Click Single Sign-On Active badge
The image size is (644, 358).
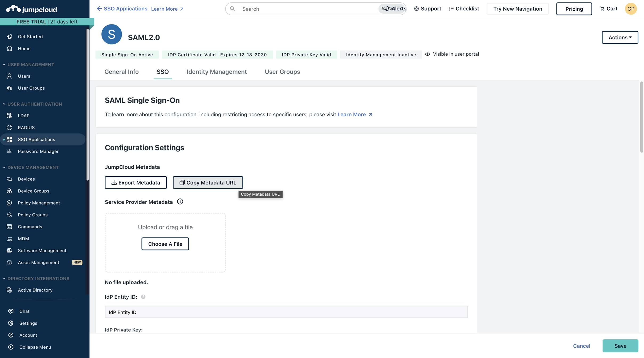click(127, 55)
